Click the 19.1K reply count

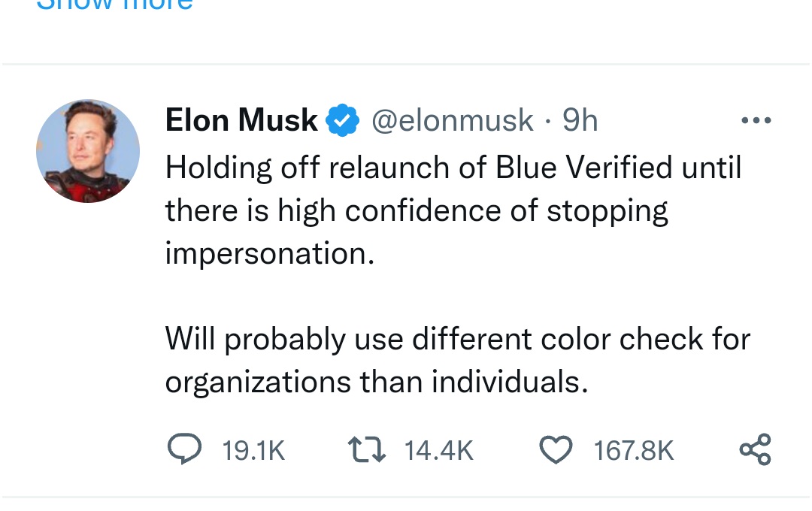tap(253, 451)
